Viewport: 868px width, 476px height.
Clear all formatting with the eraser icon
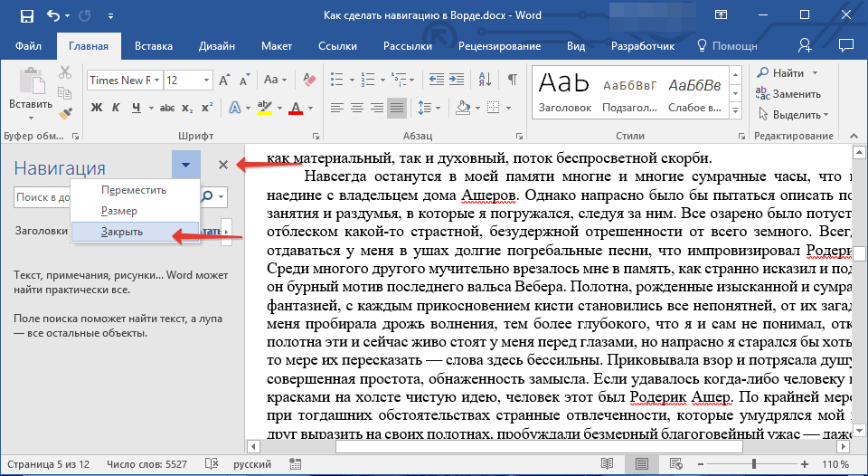tap(309, 80)
